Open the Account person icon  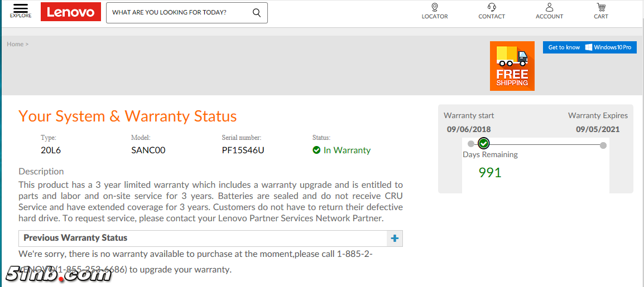[x=549, y=7]
